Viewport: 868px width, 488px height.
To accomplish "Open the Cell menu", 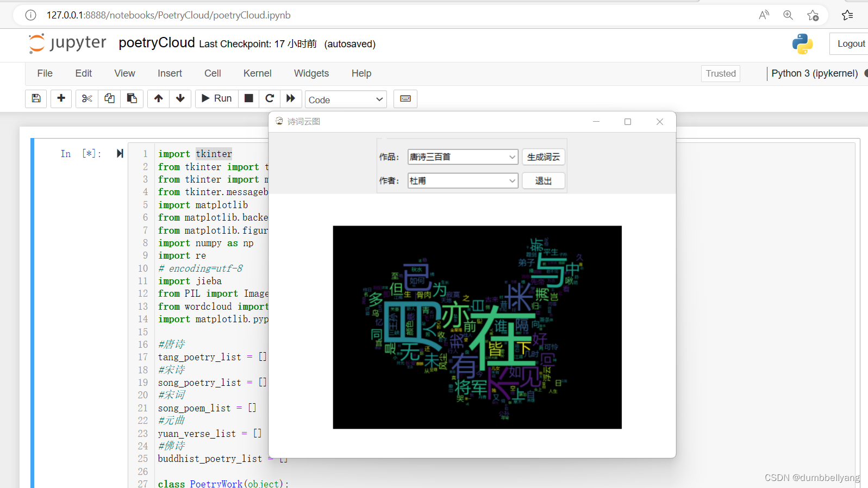I will point(213,73).
